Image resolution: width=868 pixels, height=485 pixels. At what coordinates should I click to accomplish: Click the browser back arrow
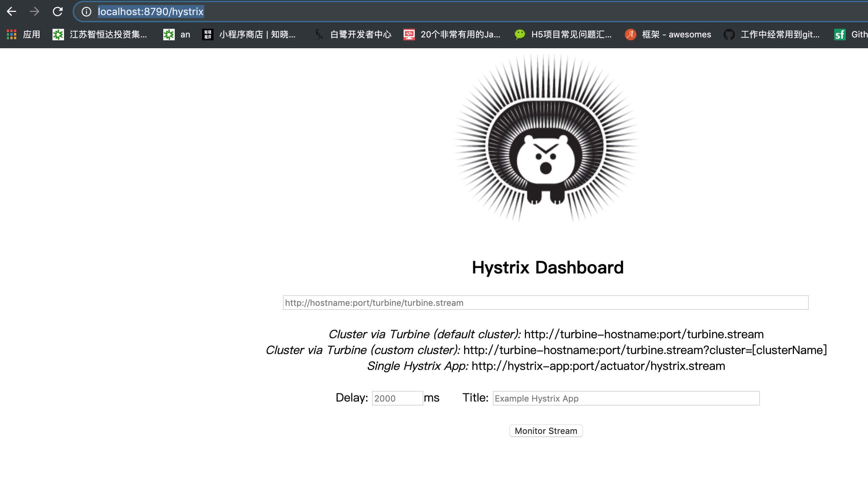tap(12, 12)
